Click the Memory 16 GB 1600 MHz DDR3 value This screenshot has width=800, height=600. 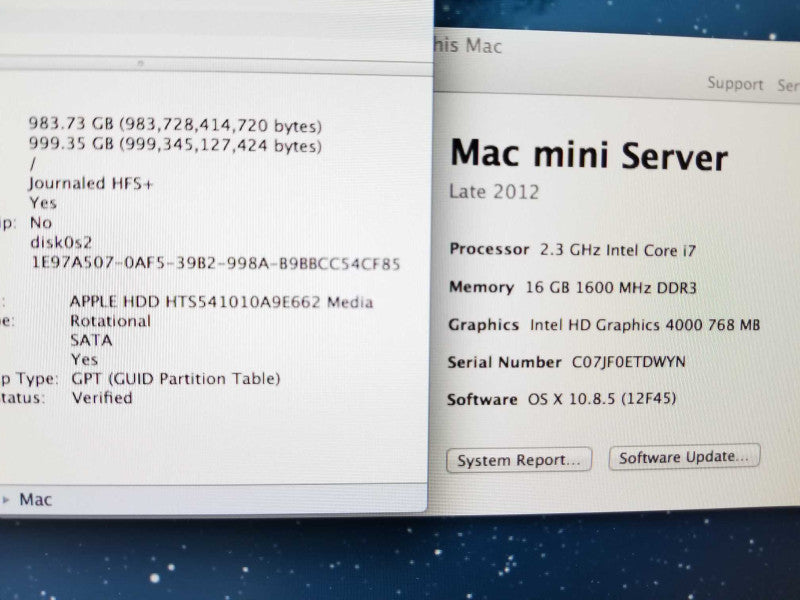click(x=611, y=288)
